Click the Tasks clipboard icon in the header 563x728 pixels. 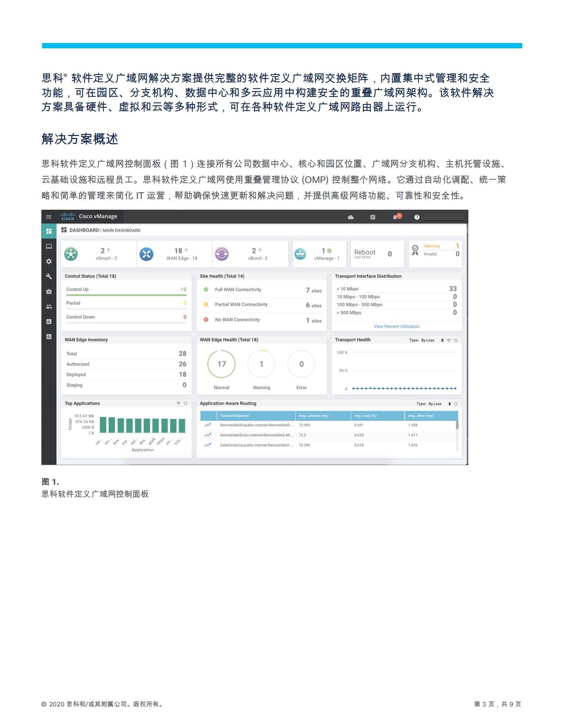(x=373, y=217)
